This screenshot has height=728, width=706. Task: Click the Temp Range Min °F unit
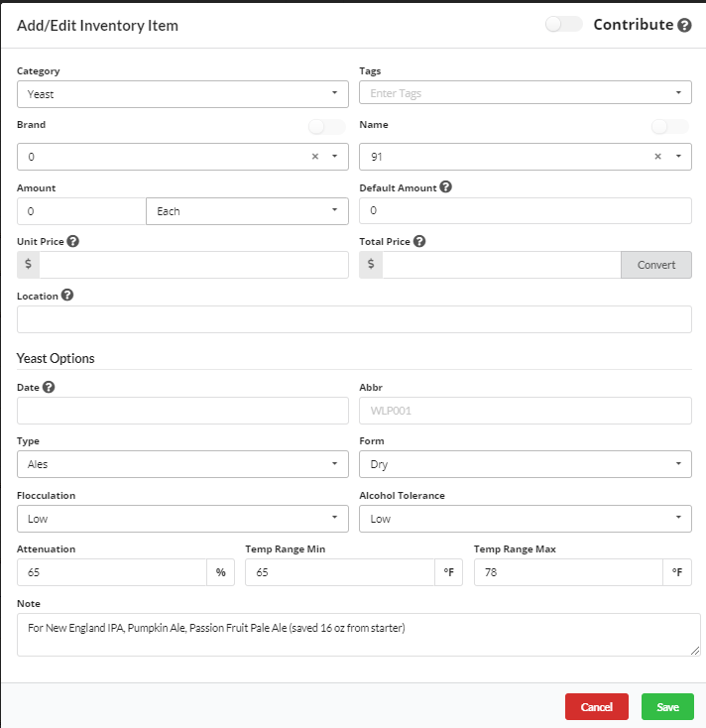pyautogui.click(x=449, y=572)
